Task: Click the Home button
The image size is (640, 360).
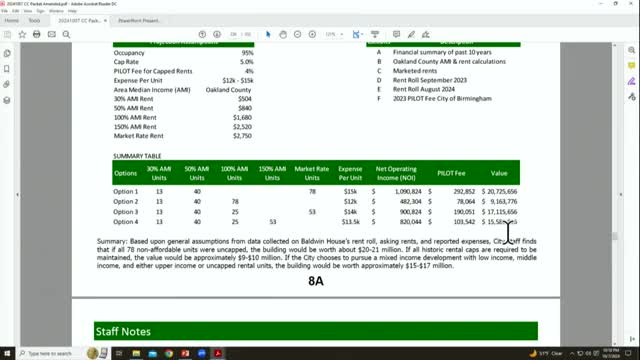Action: [11, 20]
